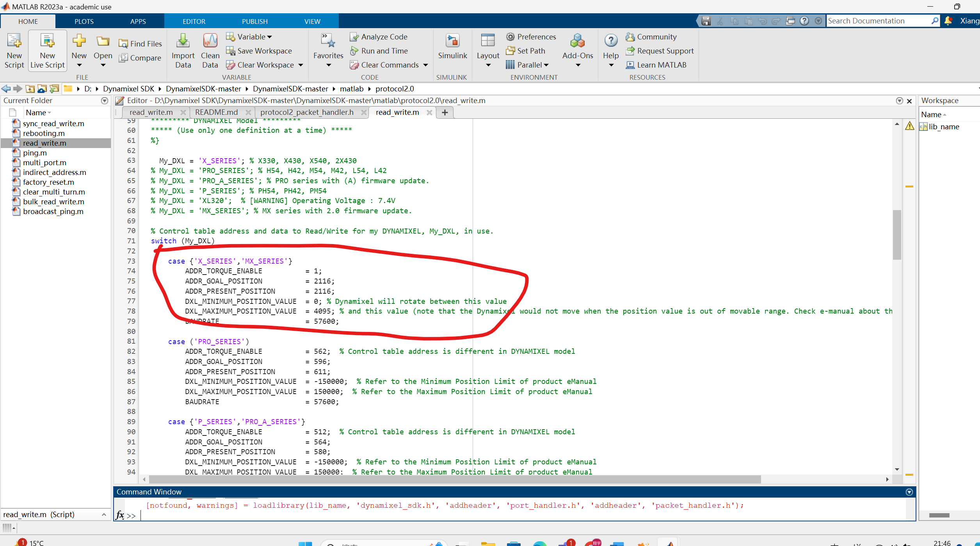Open Current Folder panel actions menu
The width and height of the screenshot is (980, 546).
104,101
